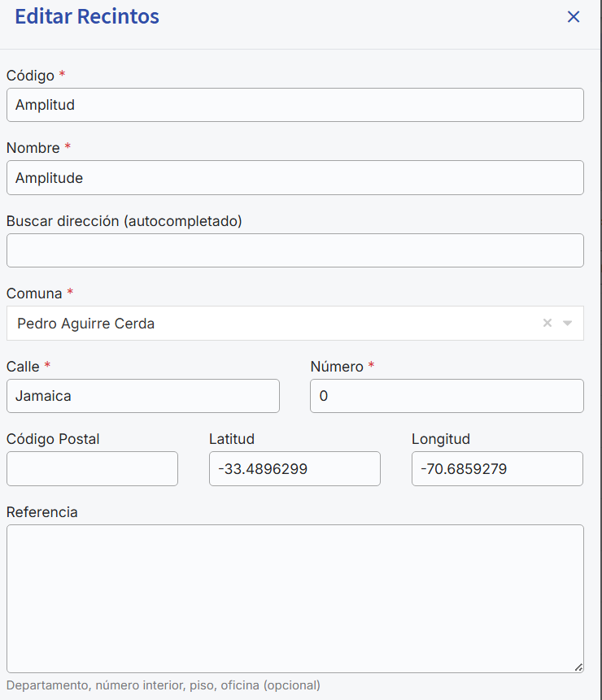Focus the Nombre field containing Amplitude
The image size is (602, 700).
tap(294, 177)
